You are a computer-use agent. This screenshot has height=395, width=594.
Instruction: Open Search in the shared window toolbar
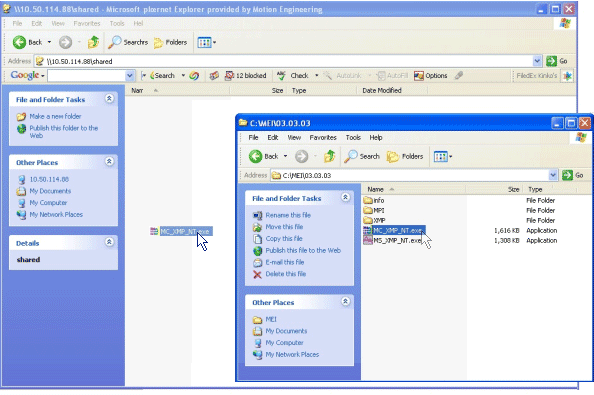coord(128,42)
